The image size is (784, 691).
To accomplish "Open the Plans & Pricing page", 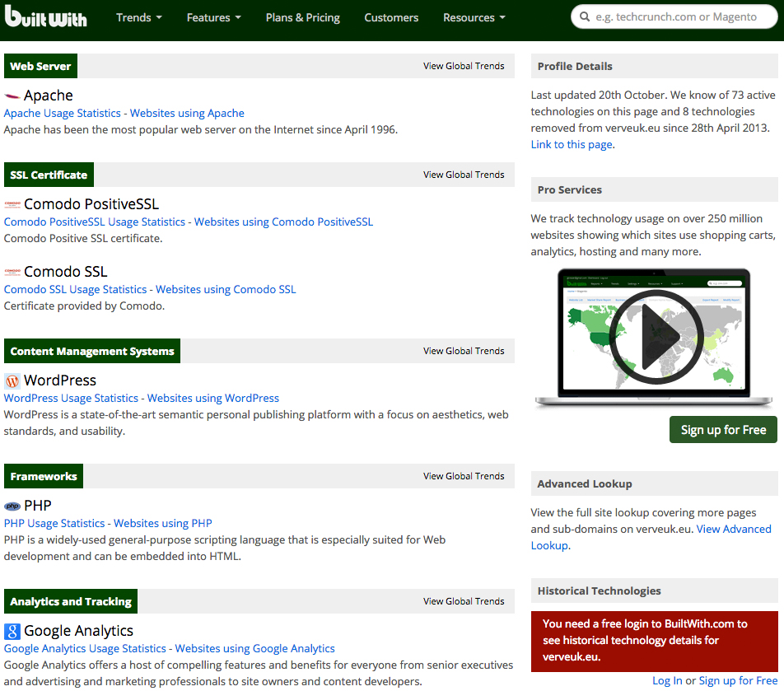I will pos(302,17).
